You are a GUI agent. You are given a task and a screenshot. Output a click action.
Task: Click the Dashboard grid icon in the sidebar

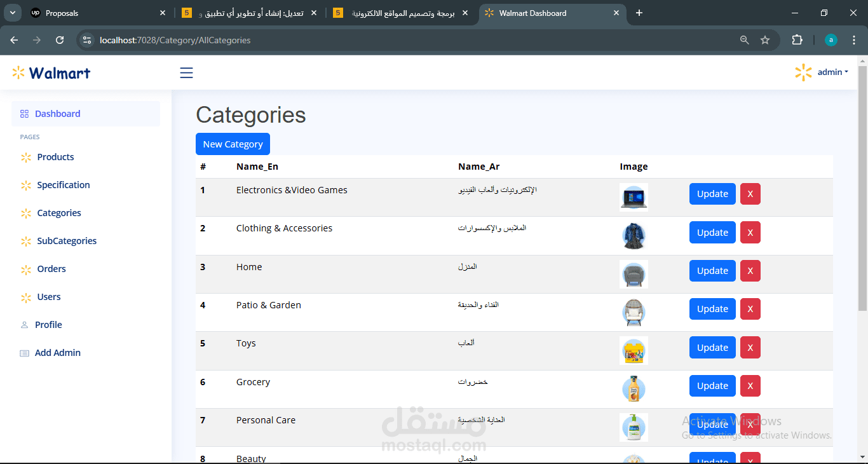[x=24, y=113]
